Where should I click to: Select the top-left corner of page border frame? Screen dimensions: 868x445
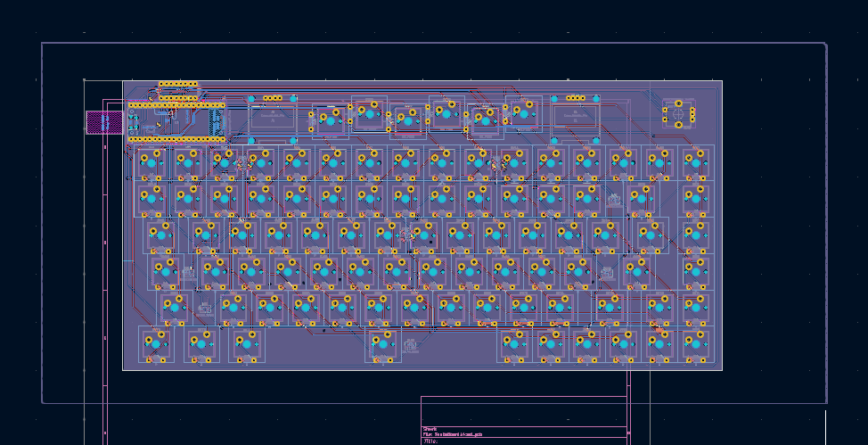point(43,44)
